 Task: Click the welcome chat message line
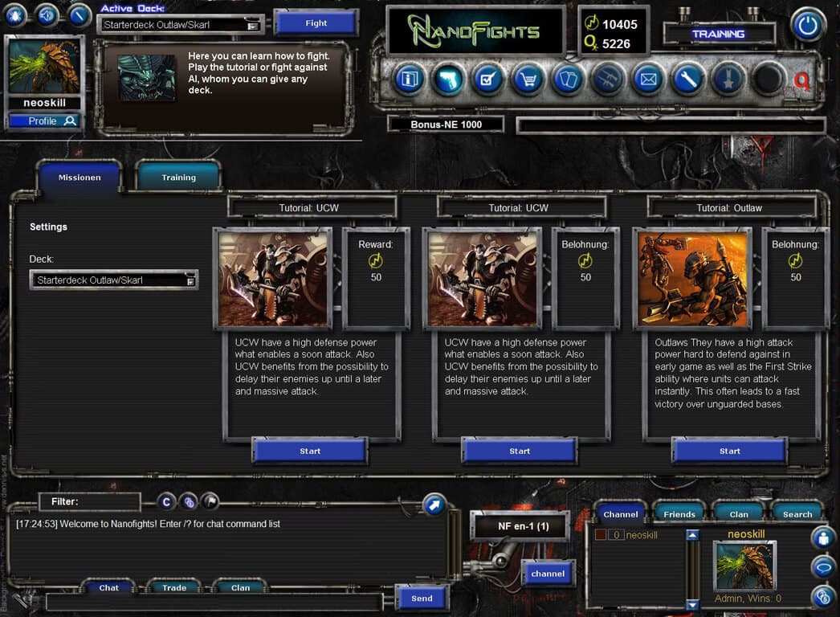[149, 524]
